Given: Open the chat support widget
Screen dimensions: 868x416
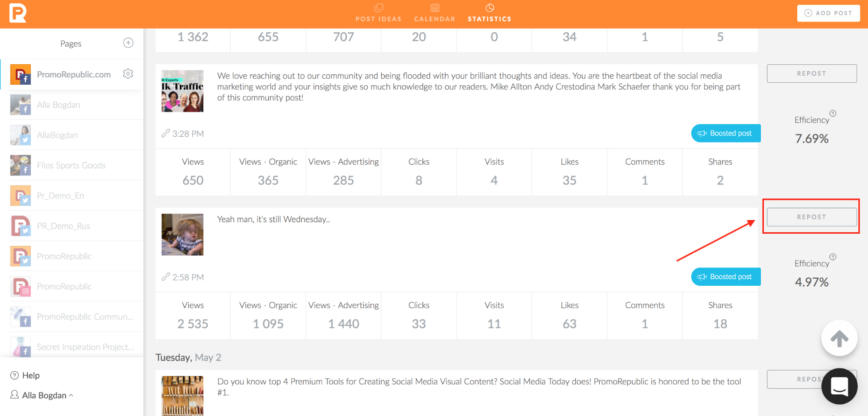Looking at the screenshot, I should point(839,386).
